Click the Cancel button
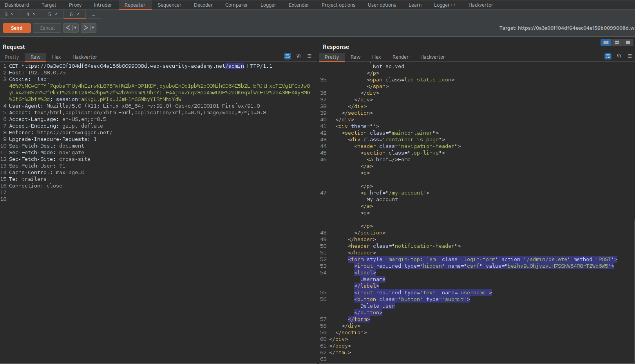Image resolution: width=635 pixels, height=364 pixels. (x=47, y=28)
